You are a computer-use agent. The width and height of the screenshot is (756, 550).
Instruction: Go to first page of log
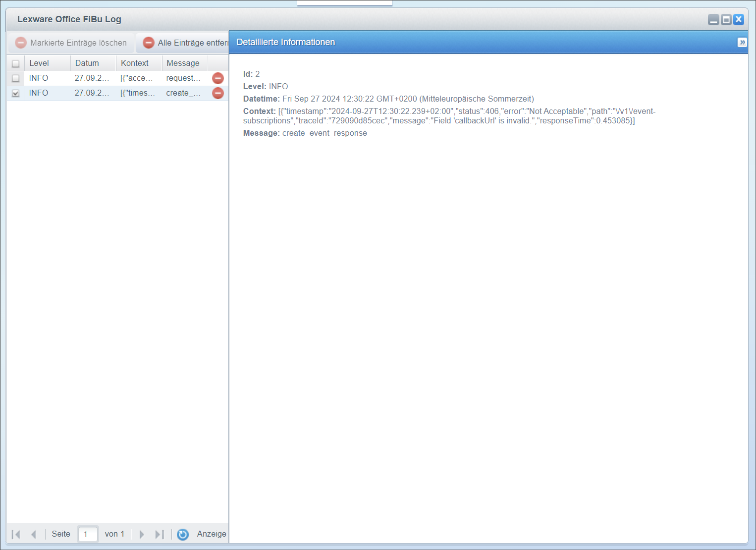[x=16, y=534]
